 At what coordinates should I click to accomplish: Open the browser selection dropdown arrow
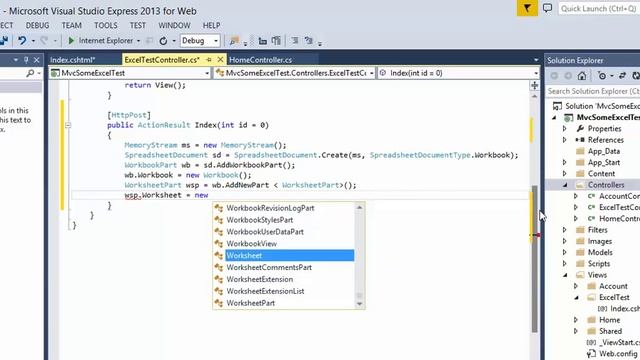click(138, 41)
